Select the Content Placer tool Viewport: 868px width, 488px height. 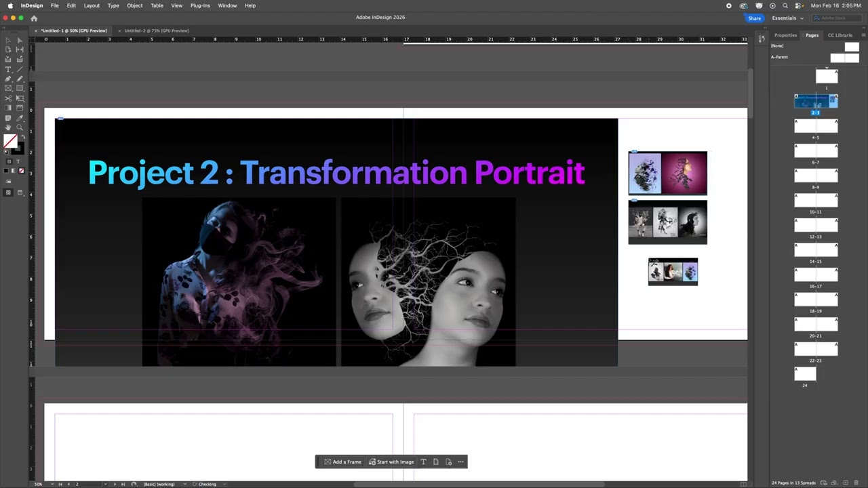click(x=20, y=59)
